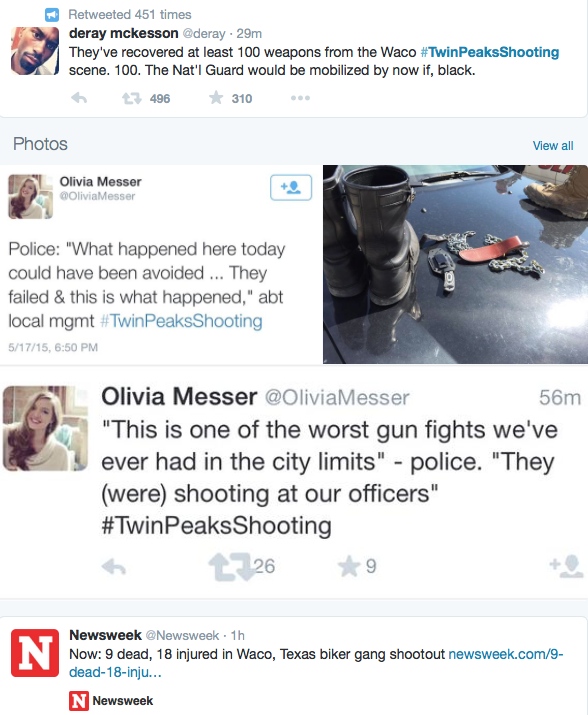The height and width of the screenshot is (715, 588).
Task: Click View all photos link
Action: [x=553, y=145]
